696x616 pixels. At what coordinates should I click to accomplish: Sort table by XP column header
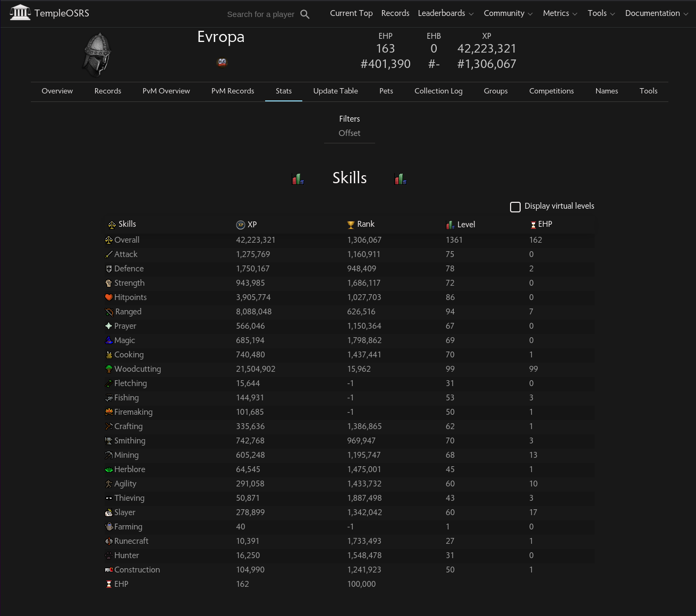click(247, 225)
